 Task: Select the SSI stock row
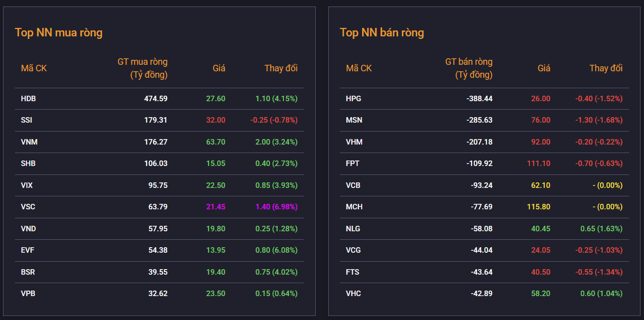click(159, 120)
